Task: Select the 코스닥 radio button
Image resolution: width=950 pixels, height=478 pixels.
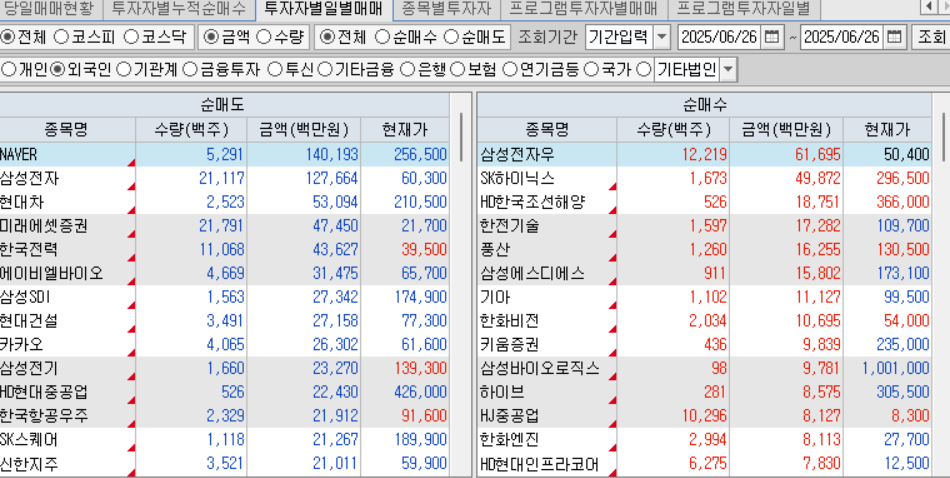Action: pos(131,37)
